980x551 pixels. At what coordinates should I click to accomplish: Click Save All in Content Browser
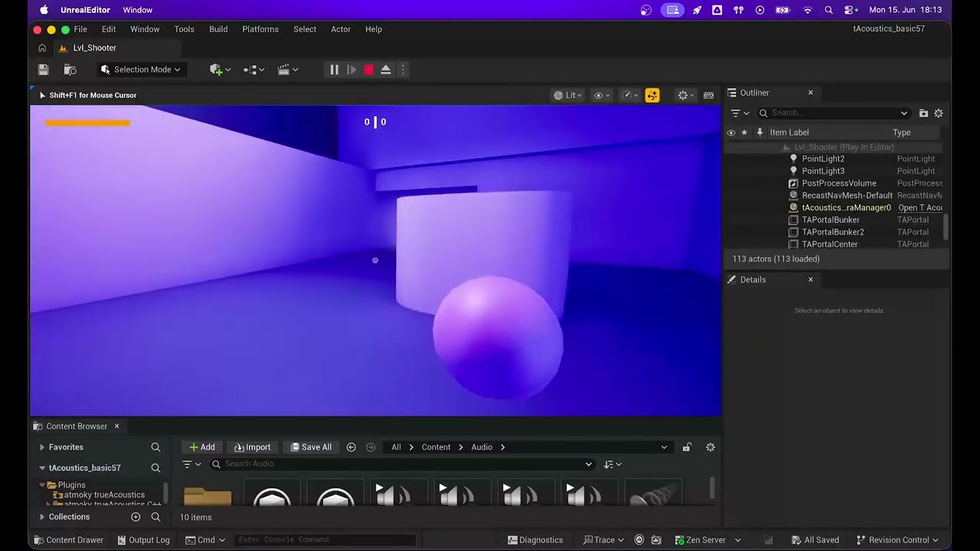click(x=312, y=447)
